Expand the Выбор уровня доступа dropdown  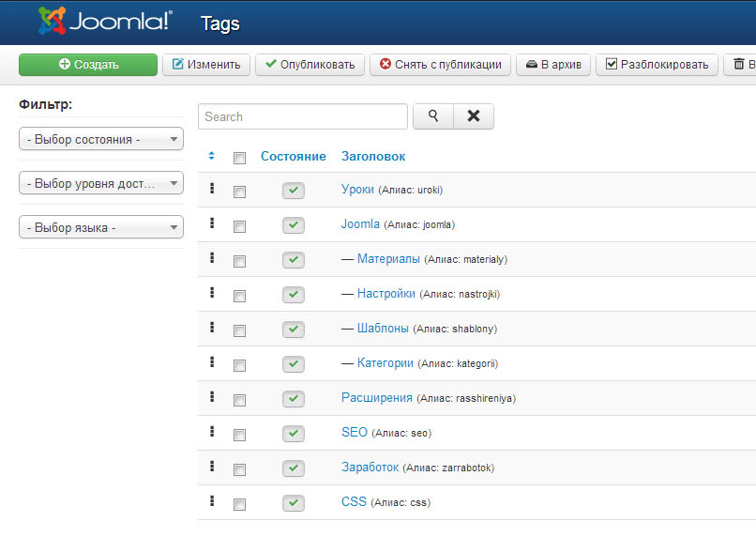[101, 184]
